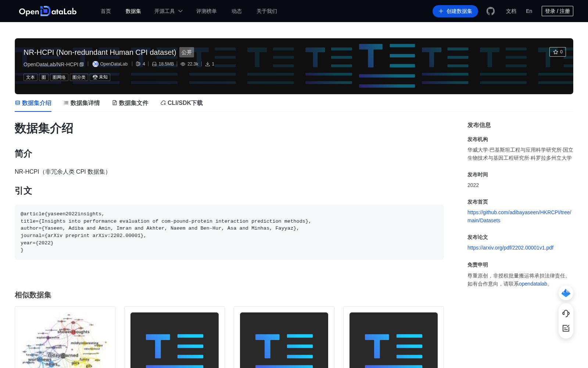Click the 公开 visibility badge

187,52
